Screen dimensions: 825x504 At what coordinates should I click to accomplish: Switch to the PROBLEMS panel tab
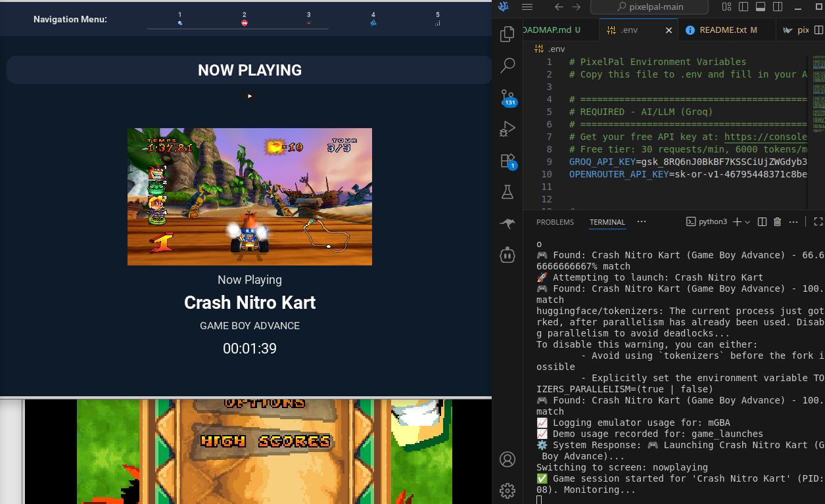click(555, 222)
